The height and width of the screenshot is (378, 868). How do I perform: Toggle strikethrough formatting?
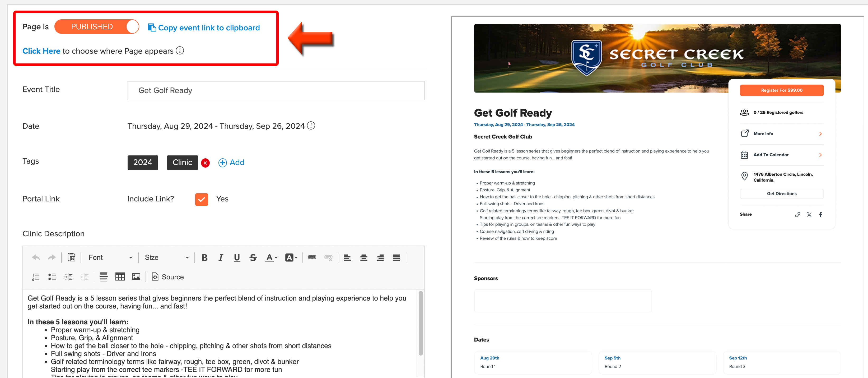point(253,258)
